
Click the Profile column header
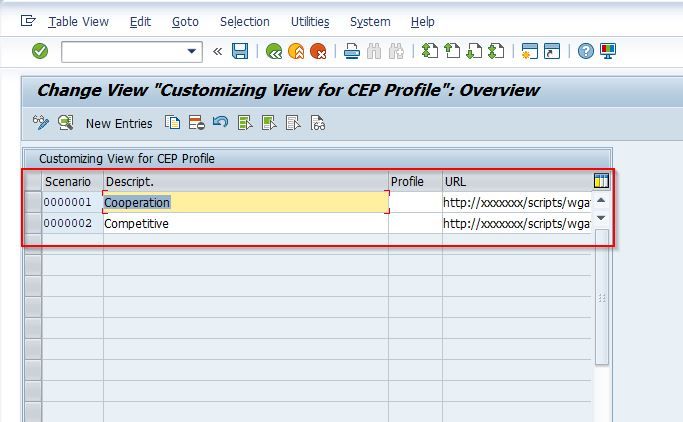415,181
